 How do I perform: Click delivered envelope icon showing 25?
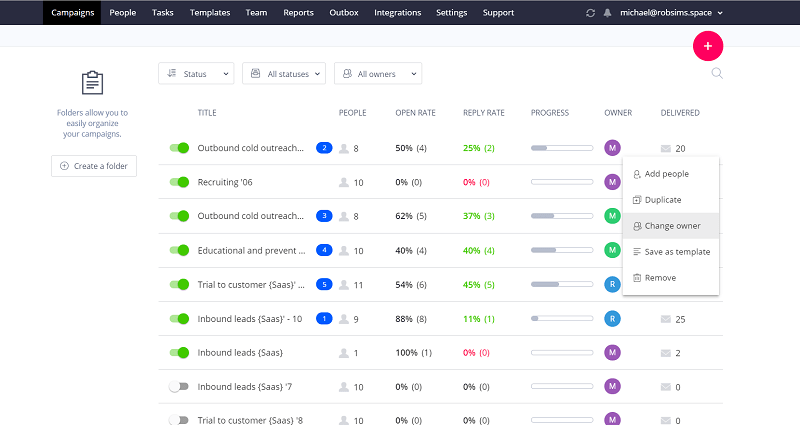(665, 319)
